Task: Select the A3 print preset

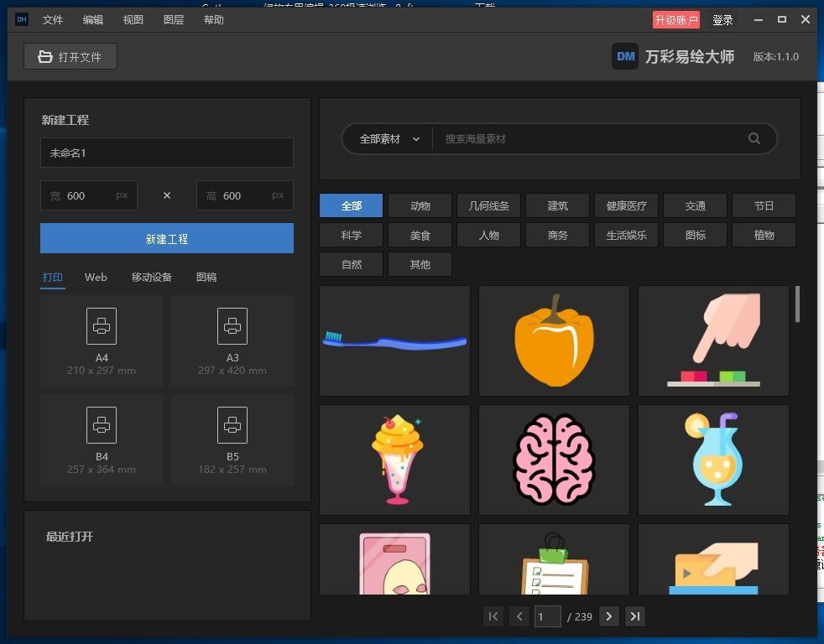Action: click(x=232, y=341)
